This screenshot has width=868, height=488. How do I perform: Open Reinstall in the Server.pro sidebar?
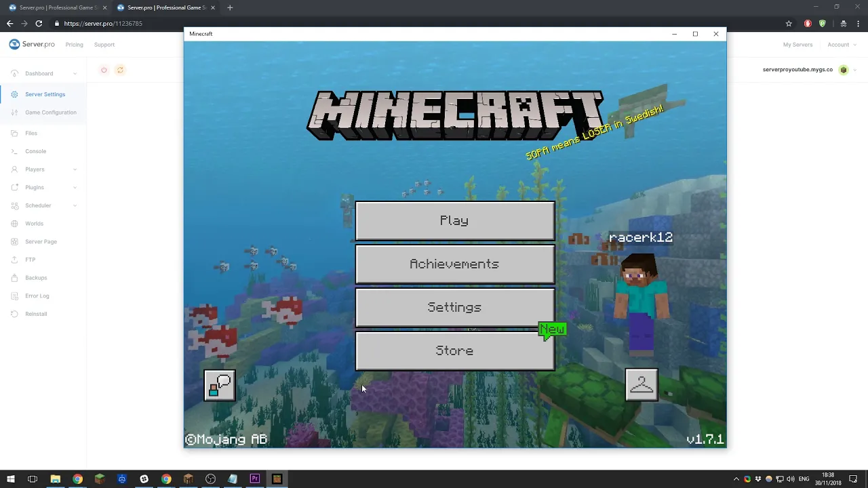(x=36, y=314)
